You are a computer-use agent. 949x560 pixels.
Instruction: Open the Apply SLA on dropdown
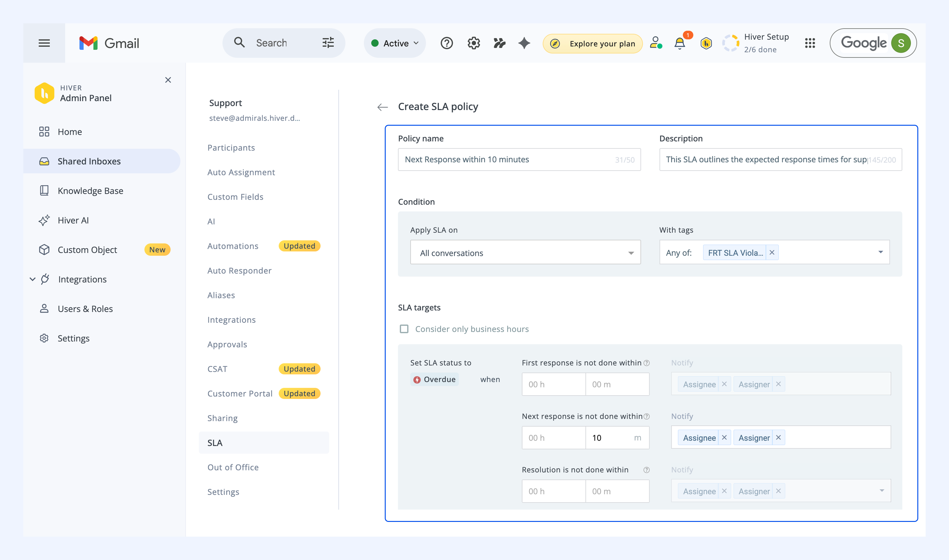(525, 252)
